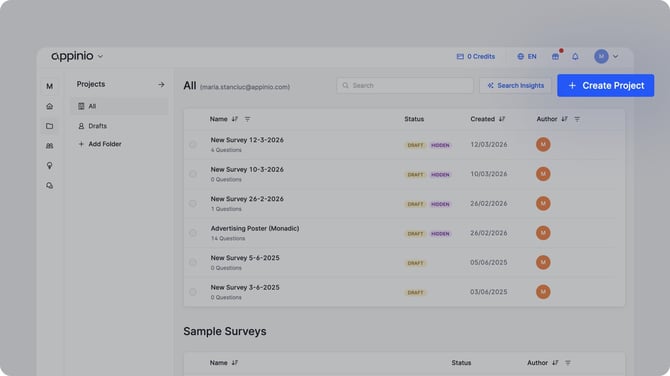Select the New Survey 5-6-2025 row radio button
The image size is (670, 376).
(193, 263)
